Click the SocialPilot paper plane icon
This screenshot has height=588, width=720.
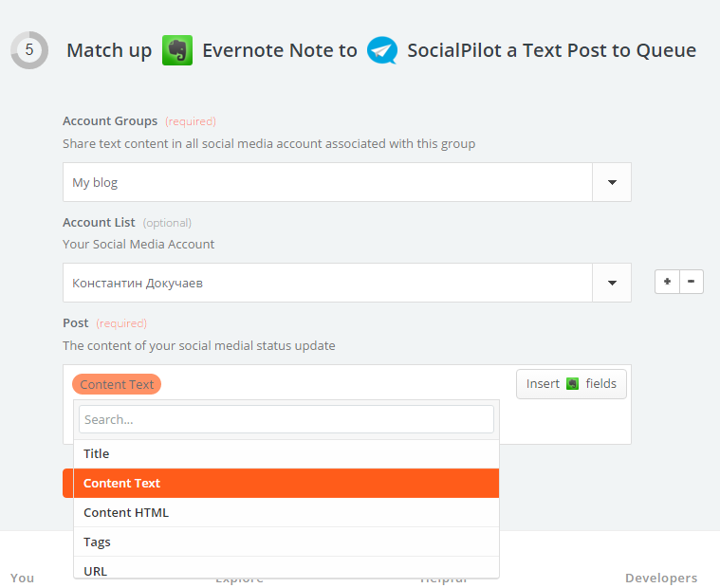382,50
